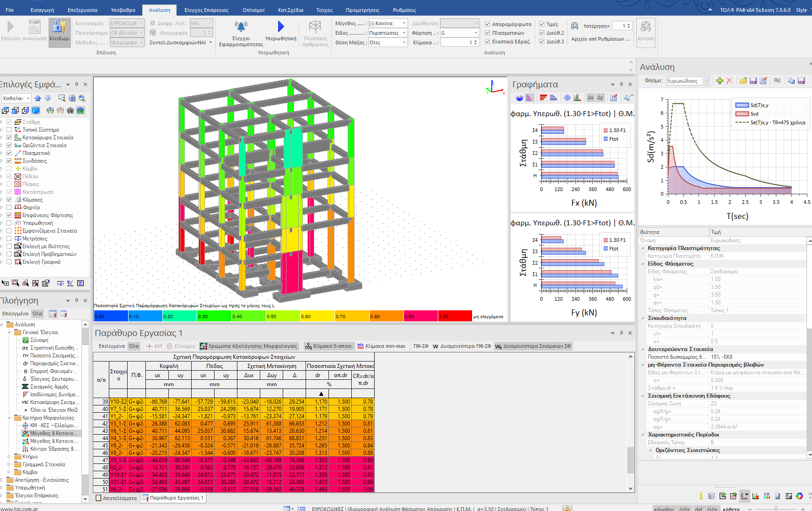812x511 pixels.
Task: Click the 0.60 yellow legend color swatch
Action: pos(317,316)
